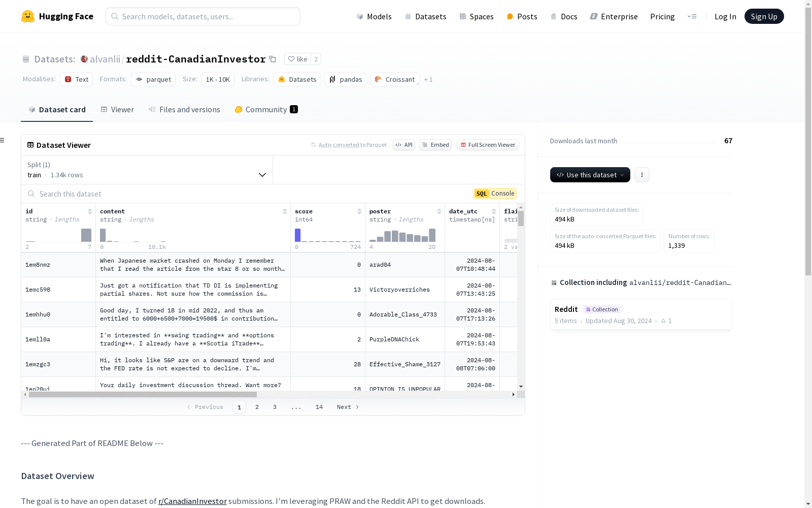Click the table's vertical scrollbar thumb
Screen dimensions: 812x508
[x=521, y=218]
